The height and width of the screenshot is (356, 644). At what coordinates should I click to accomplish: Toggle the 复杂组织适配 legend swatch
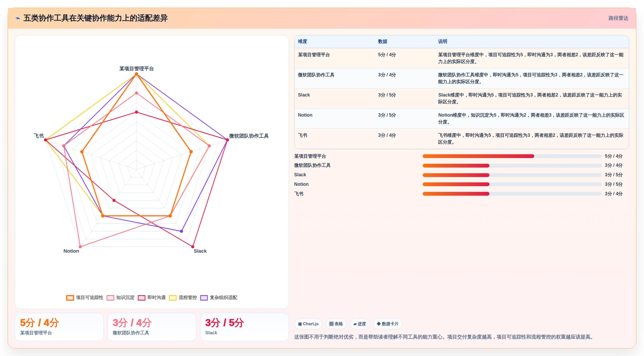[x=204, y=298]
